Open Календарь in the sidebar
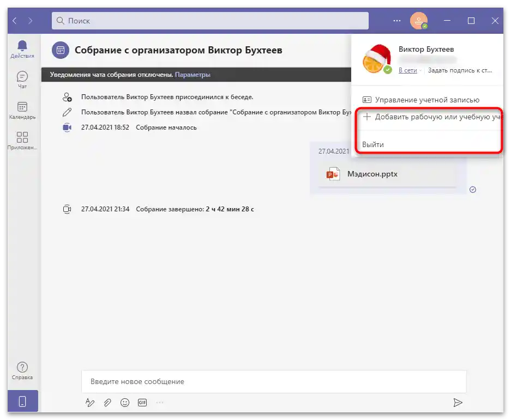This screenshot has height=420, width=511. 22,111
